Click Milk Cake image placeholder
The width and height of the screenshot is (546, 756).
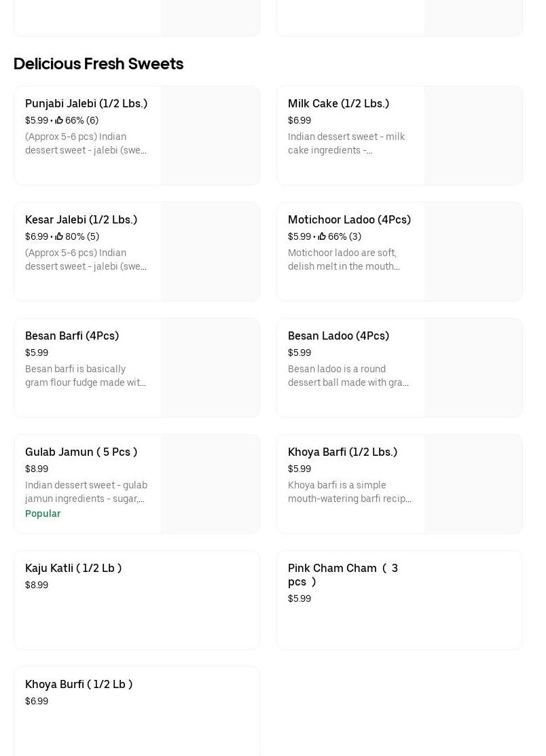coord(473,136)
